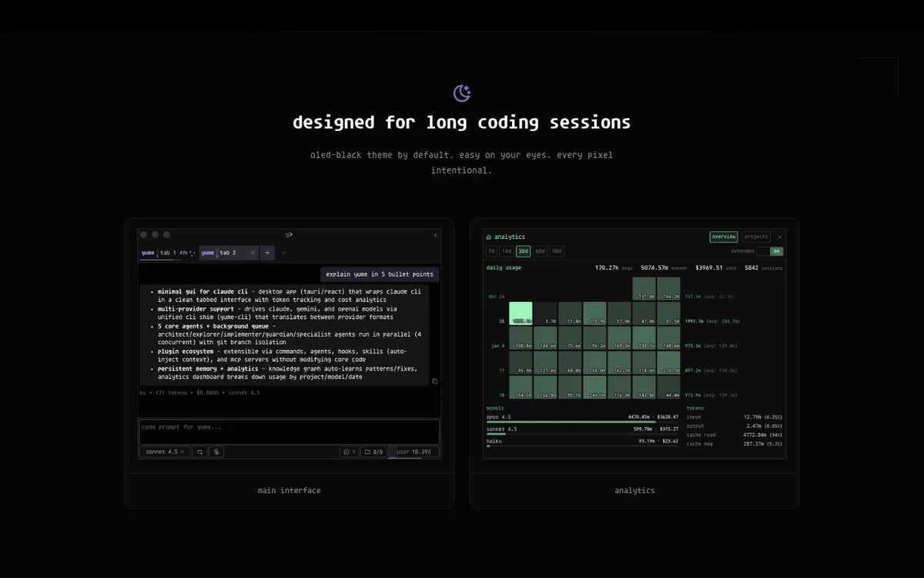Click the daily usage label
Image resolution: width=924 pixels, height=578 pixels.
tap(504, 267)
